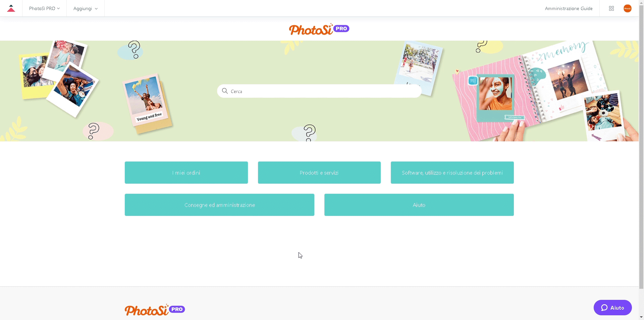This screenshot has width=644, height=320.
Task: Click the PhotoSì PRO footer logo
Action: 155,310
